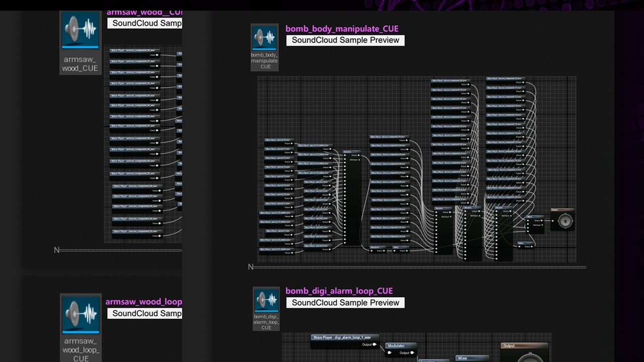This screenshot has width=644, height=362.
Task: Click the output pin of digi_alarm_loop Wave Player
Action: point(374,344)
